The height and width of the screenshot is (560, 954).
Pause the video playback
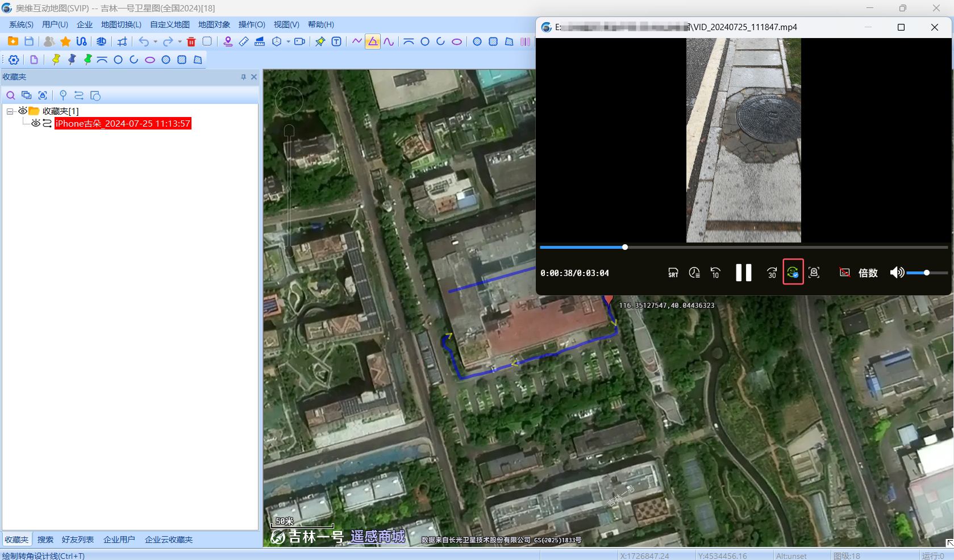pos(743,273)
